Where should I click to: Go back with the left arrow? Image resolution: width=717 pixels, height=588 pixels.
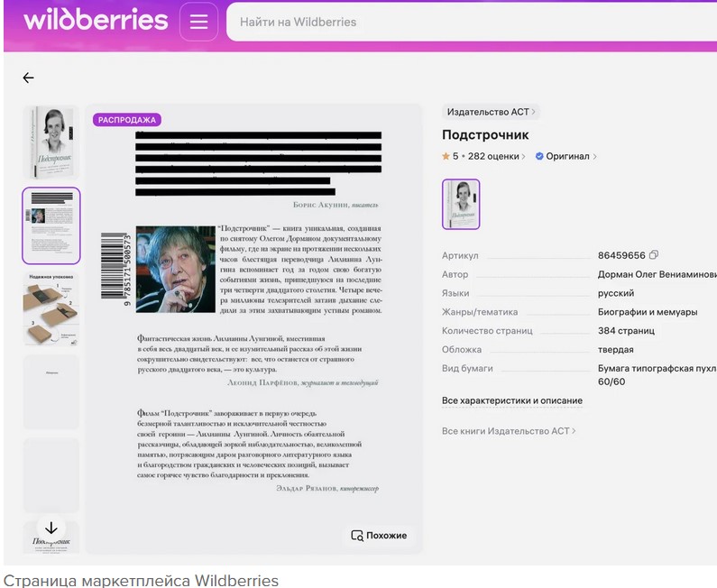coord(28,78)
